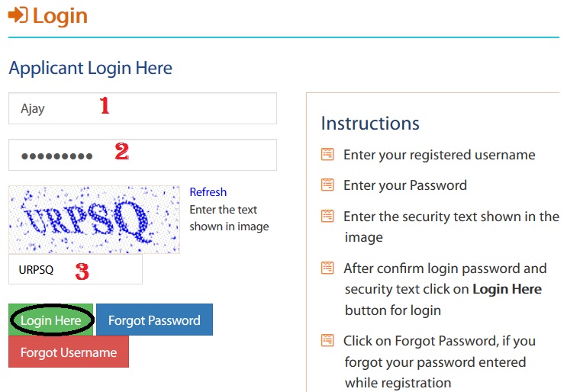Click the red step number 2 marker
This screenshot has height=392, width=567.
(122, 151)
